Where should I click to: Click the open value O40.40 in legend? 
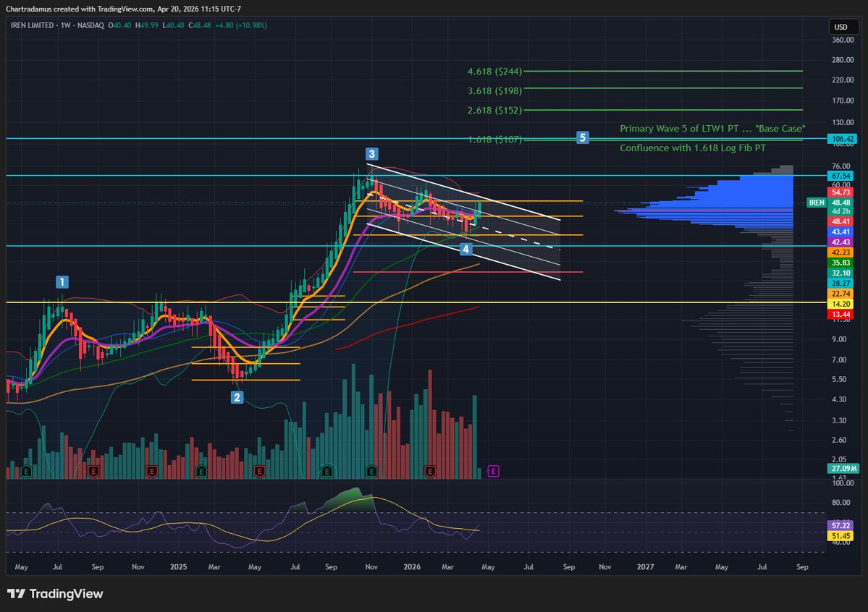[x=119, y=25]
